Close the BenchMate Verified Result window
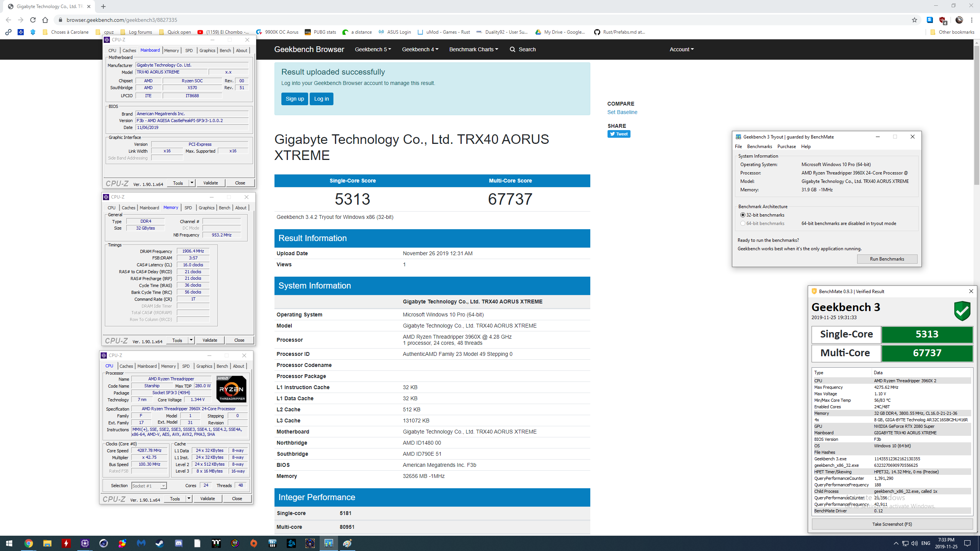The image size is (980, 551). [x=971, y=291]
